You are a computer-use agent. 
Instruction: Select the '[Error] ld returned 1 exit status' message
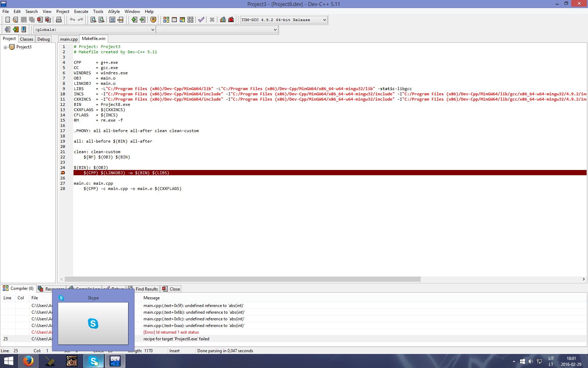[171, 332]
